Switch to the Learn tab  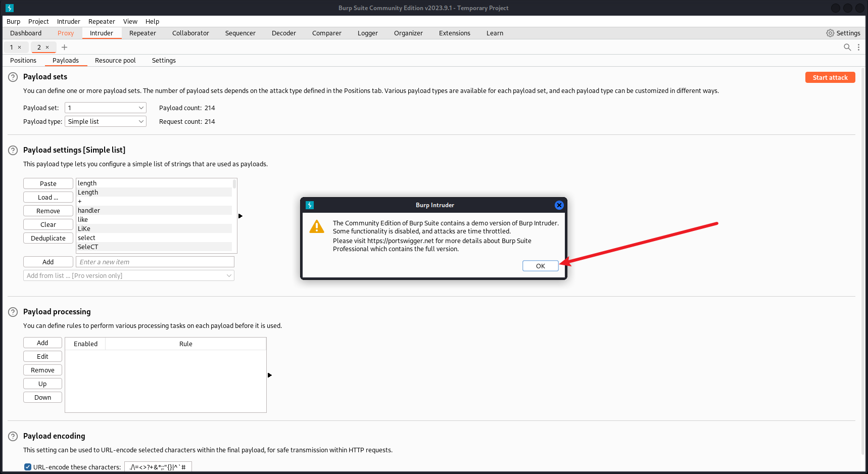(495, 33)
